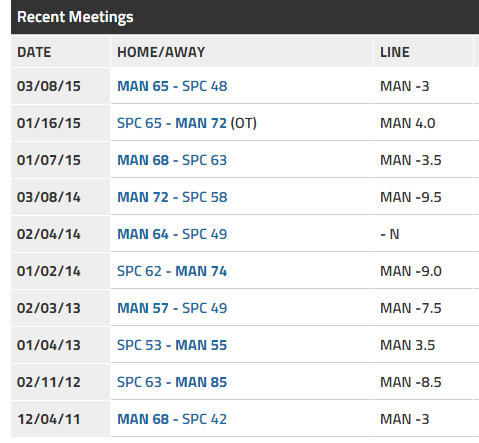
Task: Open the MAN 68 - SPC 42 game link
Action: coord(172,419)
